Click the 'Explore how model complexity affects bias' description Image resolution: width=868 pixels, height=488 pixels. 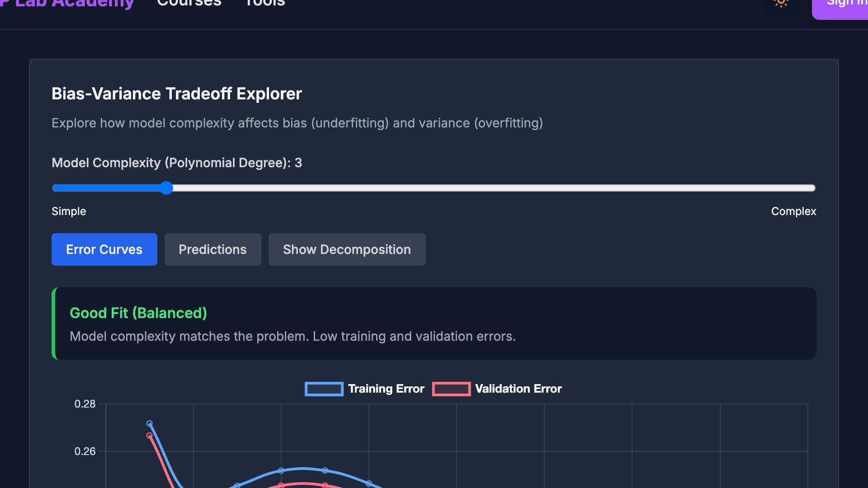point(297,123)
